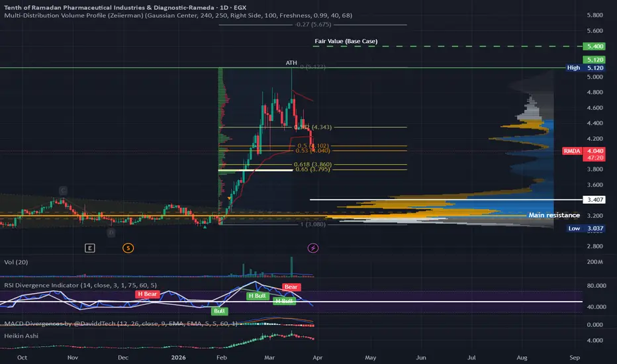Click the 2026 label on time axis
The width and height of the screenshot is (617, 364).
(x=178, y=357)
